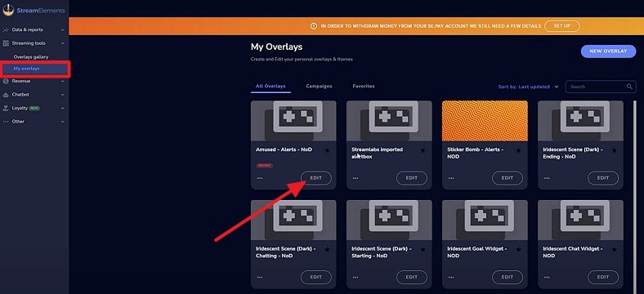The height and width of the screenshot is (294, 644).
Task: Click the StreamElements logo icon
Action: [8, 10]
